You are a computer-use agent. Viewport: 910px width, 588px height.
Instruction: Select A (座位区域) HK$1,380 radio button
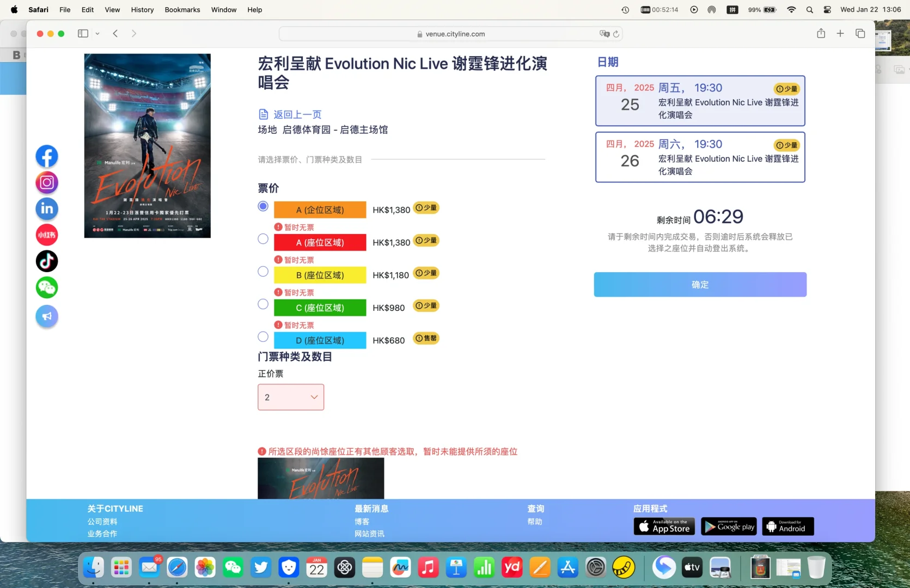pyautogui.click(x=263, y=239)
